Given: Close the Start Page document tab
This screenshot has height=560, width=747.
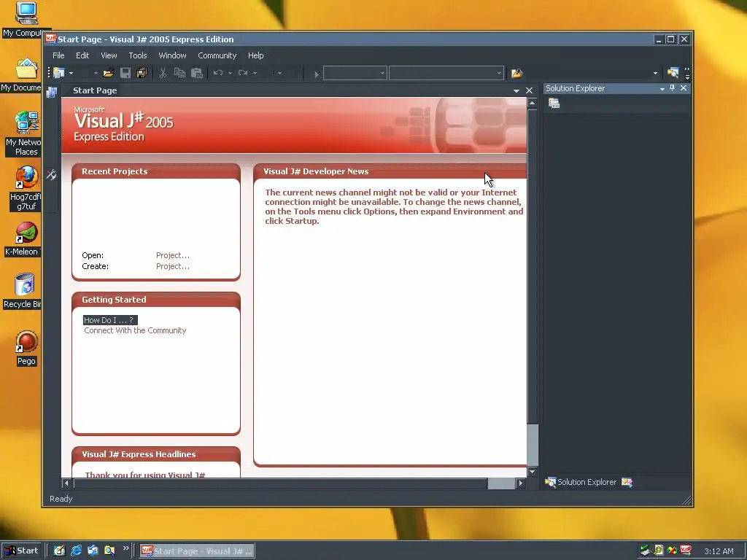Looking at the screenshot, I should point(530,90).
